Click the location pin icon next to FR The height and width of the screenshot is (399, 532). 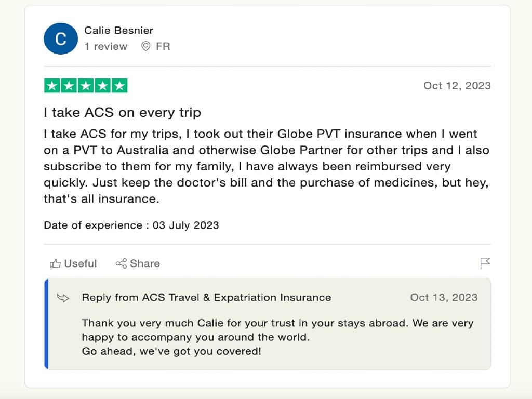[145, 46]
